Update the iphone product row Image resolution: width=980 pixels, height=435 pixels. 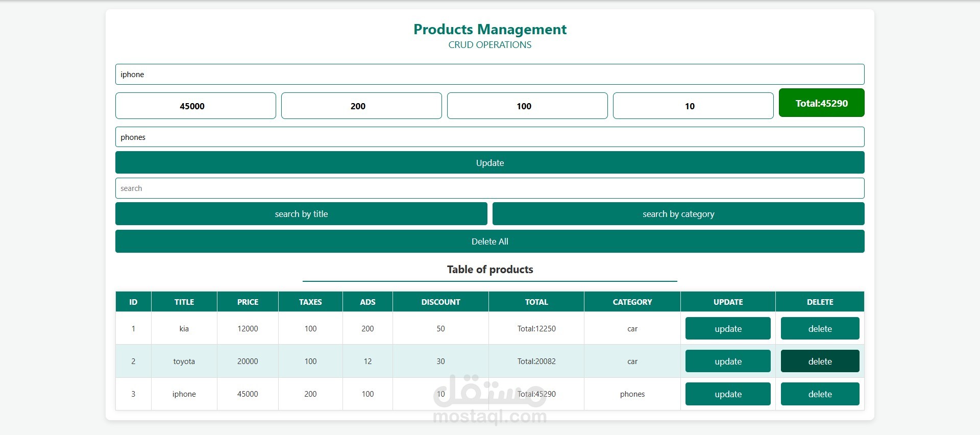728,394
